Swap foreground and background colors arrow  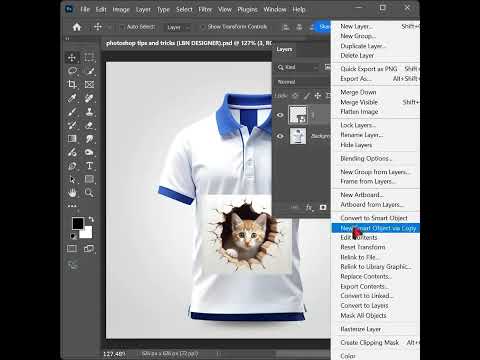91,219
